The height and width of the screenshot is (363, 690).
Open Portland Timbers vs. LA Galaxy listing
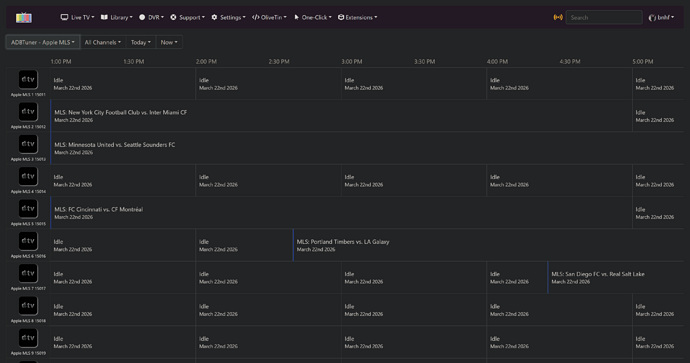(488, 245)
